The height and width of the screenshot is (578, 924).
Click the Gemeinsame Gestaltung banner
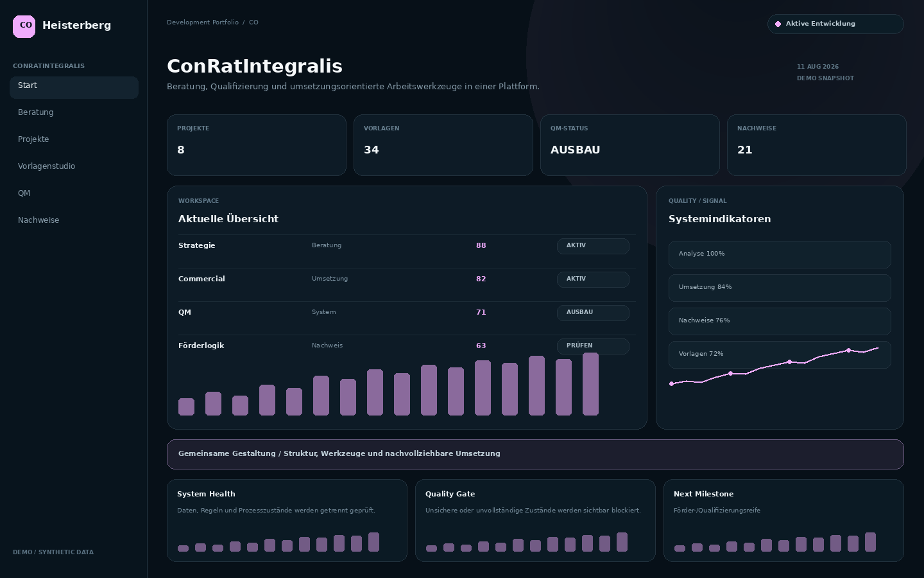535,454
